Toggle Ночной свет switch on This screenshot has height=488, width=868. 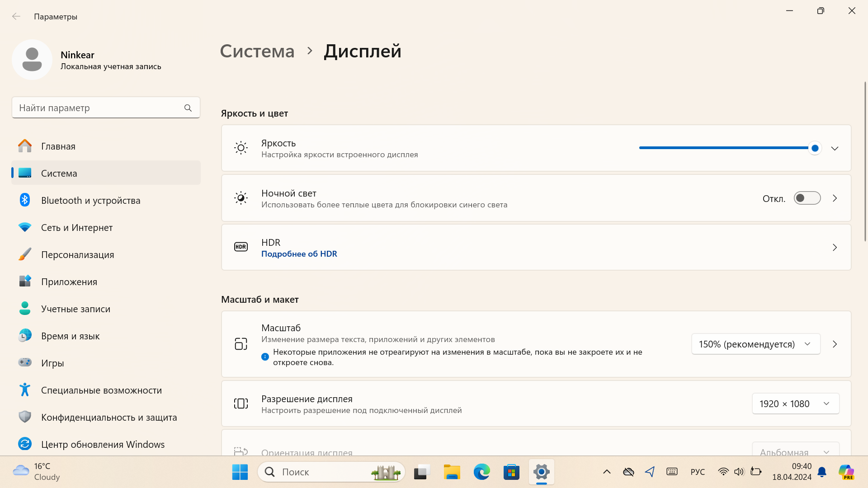click(x=807, y=198)
